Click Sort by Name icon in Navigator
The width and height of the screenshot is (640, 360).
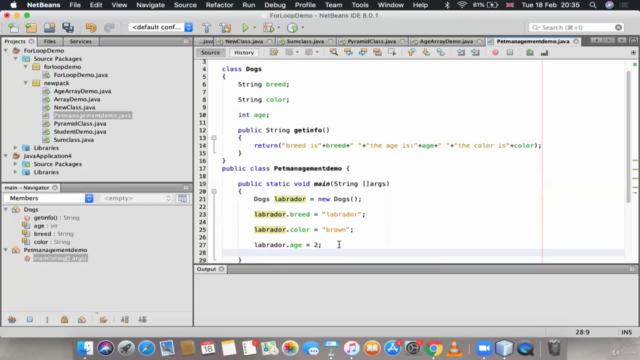(x=125, y=320)
